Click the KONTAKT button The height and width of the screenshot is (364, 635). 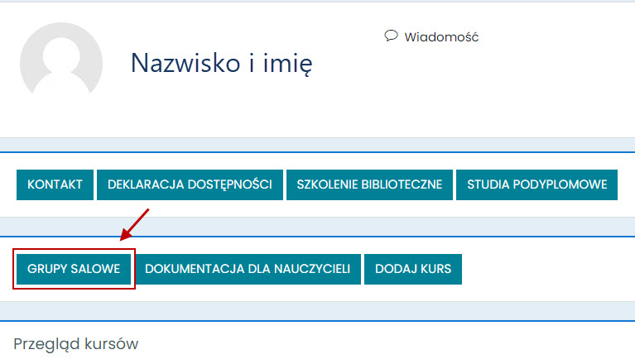[55, 184]
